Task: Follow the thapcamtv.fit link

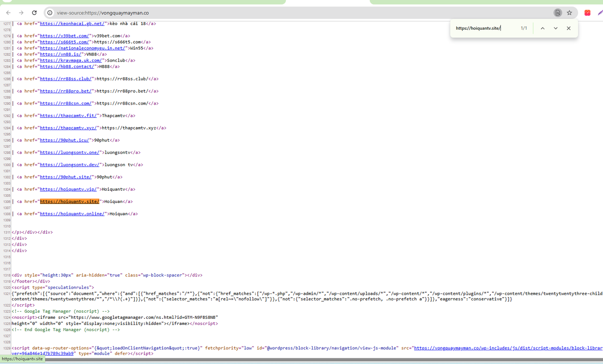Action: (x=68, y=115)
